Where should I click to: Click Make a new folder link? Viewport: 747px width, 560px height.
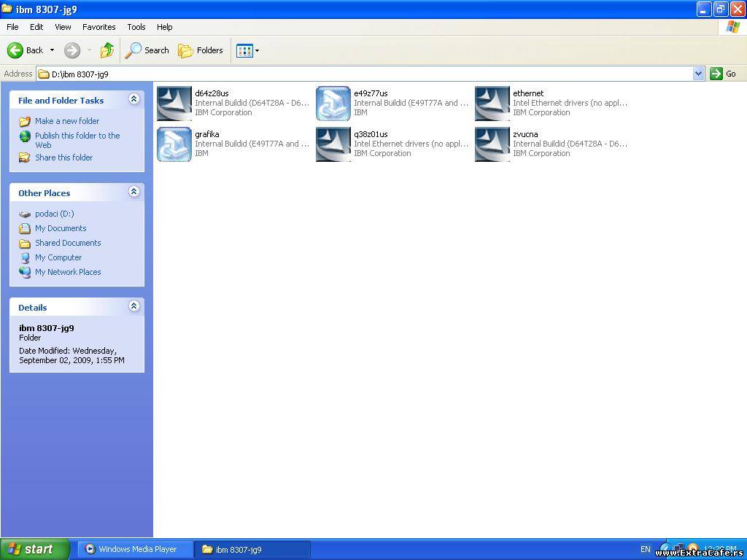pos(67,121)
